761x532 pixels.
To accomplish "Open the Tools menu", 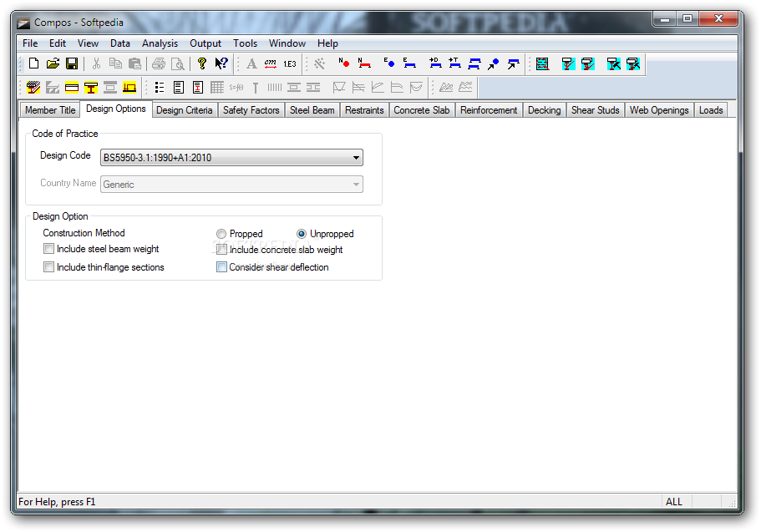I will [x=245, y=43].
